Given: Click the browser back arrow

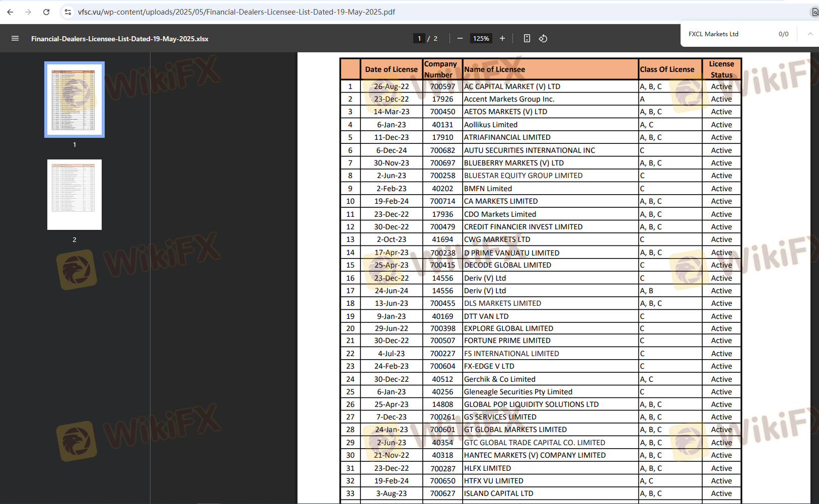Looking at the screenshot, I should pyautogui.click(x=10, y=12).
